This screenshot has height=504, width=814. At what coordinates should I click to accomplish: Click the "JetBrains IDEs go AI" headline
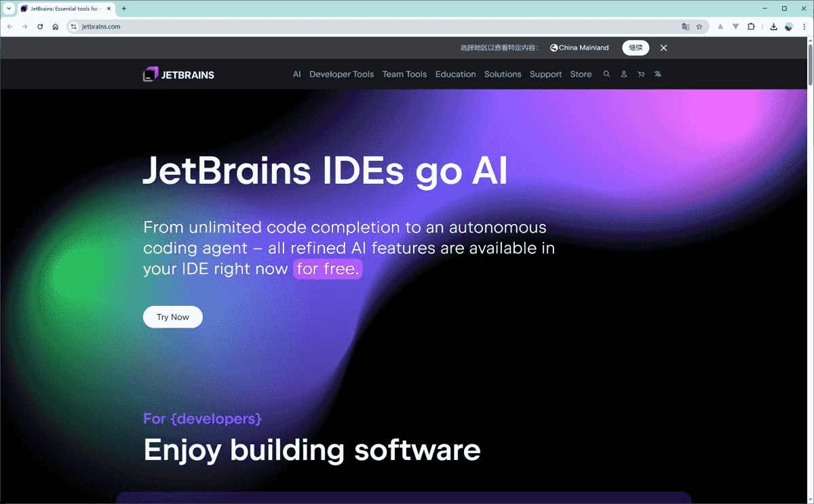[x=325, y=171]
